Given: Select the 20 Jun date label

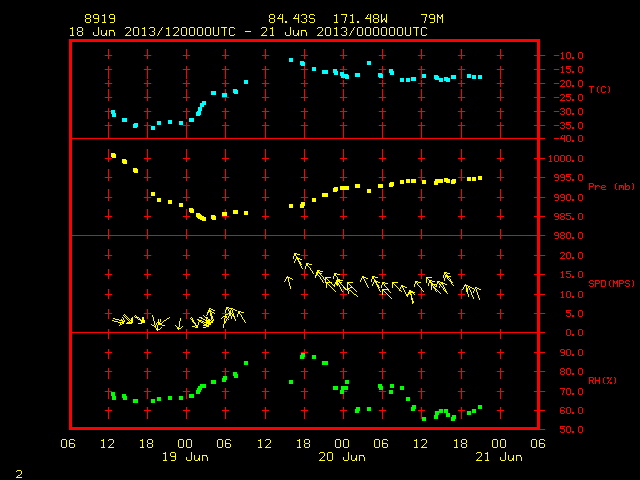Looking at the screenshot, I should [342, 457].
